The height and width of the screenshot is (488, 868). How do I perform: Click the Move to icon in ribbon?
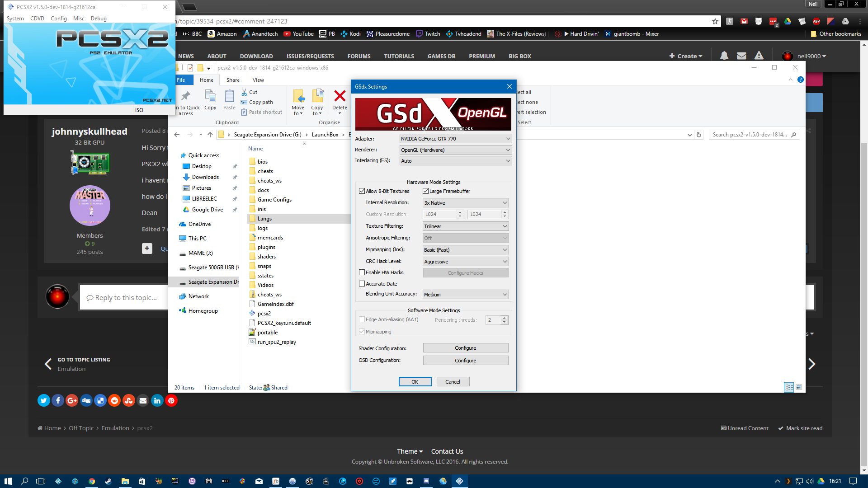pos(298,96)
